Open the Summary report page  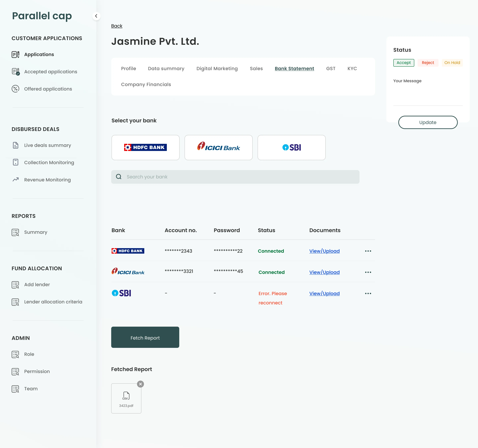(x=36, y=232)
